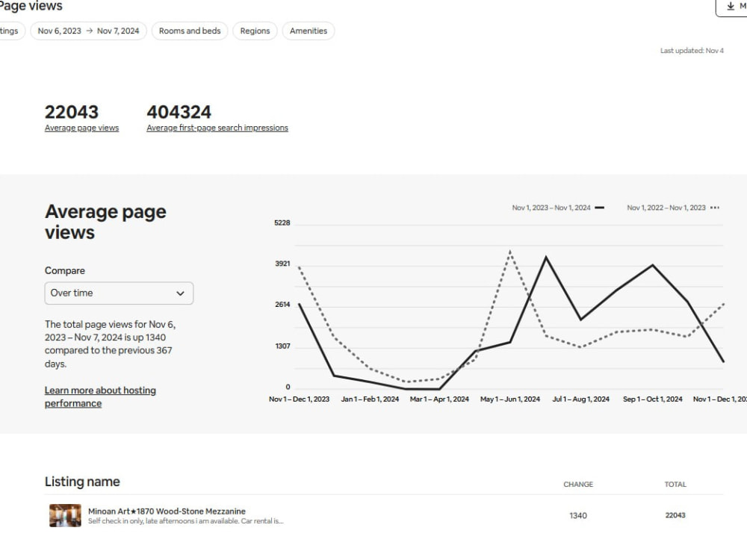
Task: Open Learn more about hosting performance link
Action: tap(100, 396)
